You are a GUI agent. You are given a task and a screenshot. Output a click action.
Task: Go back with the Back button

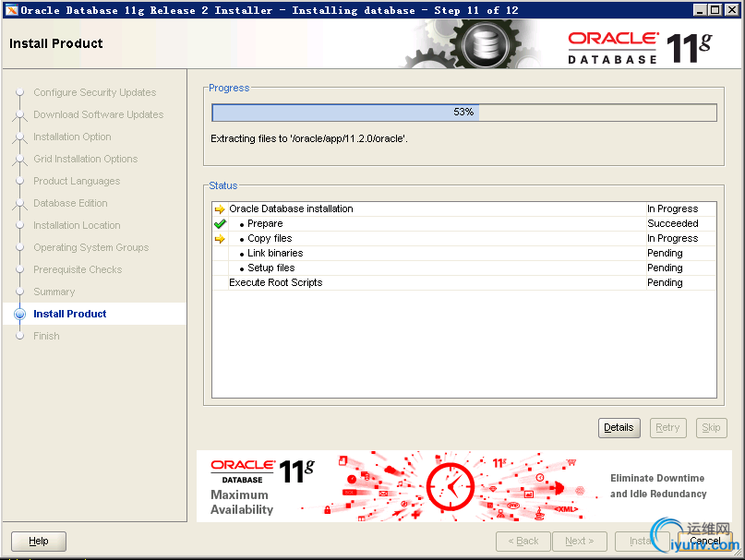pyautogui.click(x=523, y=541)
